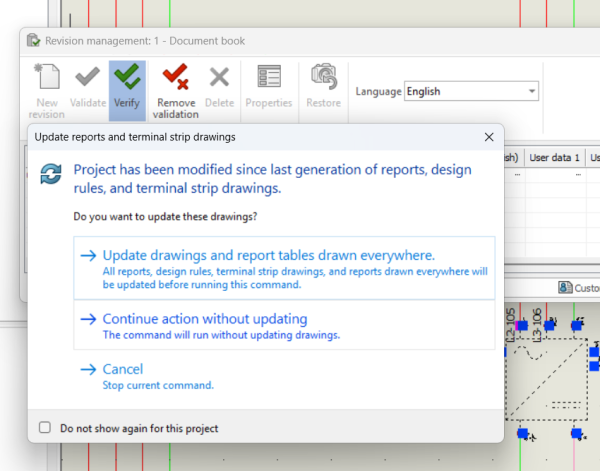Click the Remove validation icon
Screen dimensions: 600x471
pos(176,77)
